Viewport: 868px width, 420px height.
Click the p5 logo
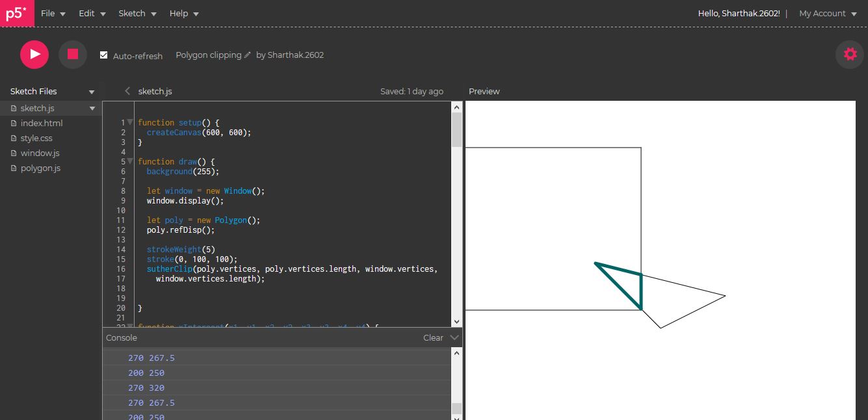(16, 13)
